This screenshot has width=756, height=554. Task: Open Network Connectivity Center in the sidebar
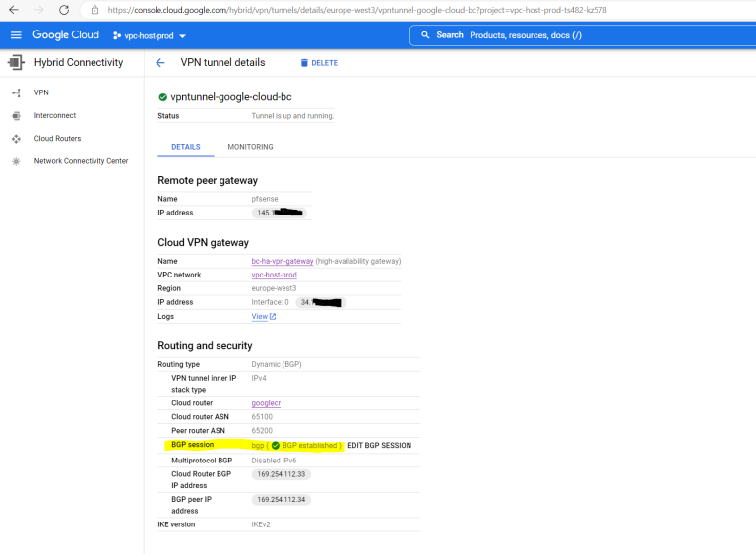tap(81, 161)
